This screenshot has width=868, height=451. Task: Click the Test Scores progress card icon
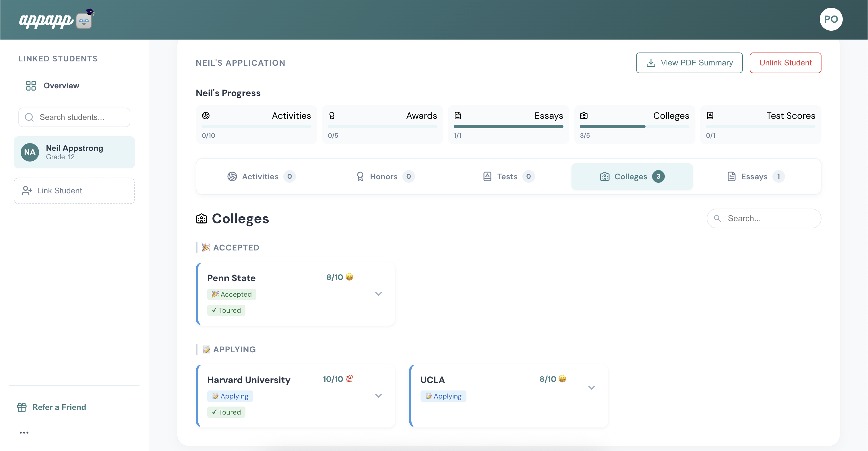(710, 116)
